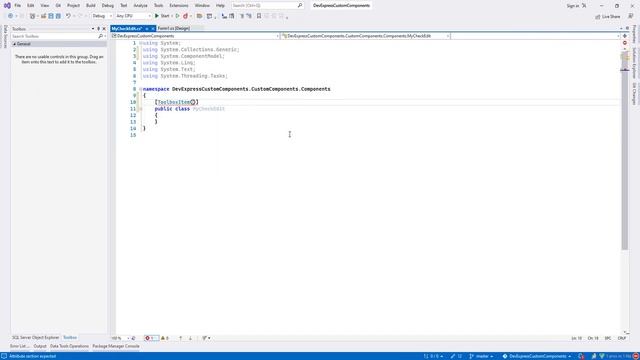The width and height of the screenshot is (640, 360).
Task: Open the MyCheckEdit type navigation dropdown
Action: [366, 36]
